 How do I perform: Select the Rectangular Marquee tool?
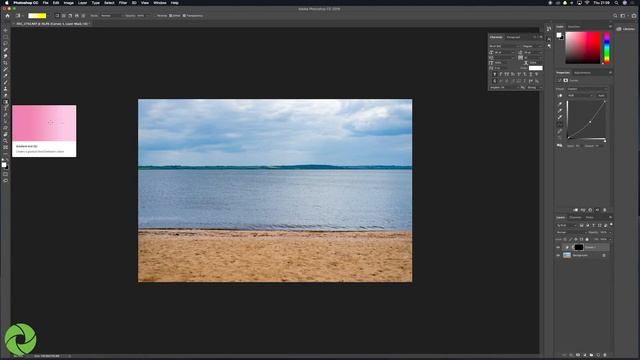(x=5, y=37)
